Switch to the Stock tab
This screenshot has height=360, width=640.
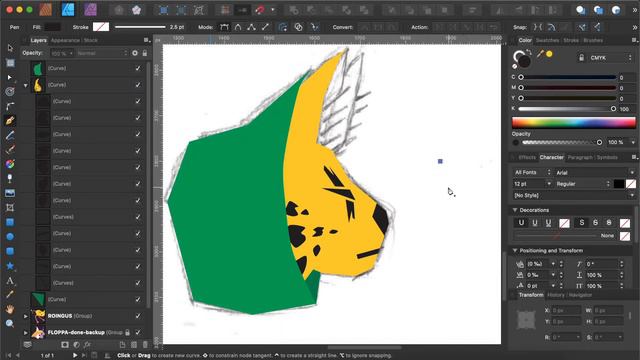pyautogui.click(x=91, y=40)
